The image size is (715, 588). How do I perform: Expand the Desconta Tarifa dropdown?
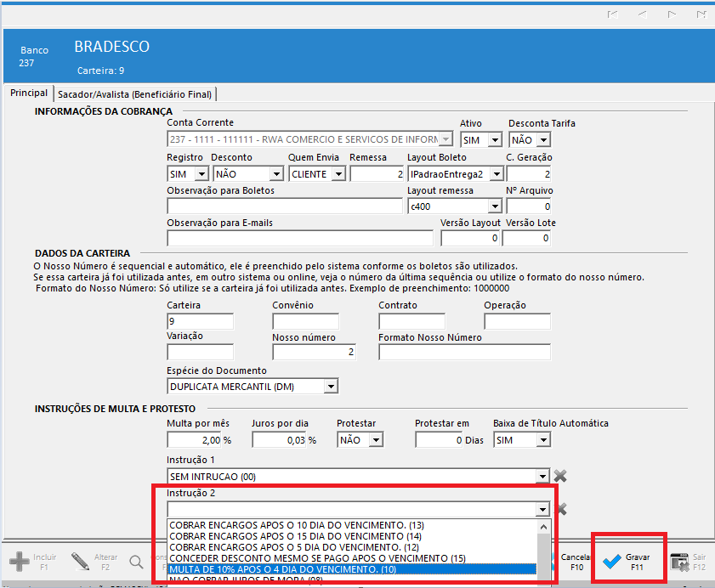pyautogui.click(x=543, y=139)
